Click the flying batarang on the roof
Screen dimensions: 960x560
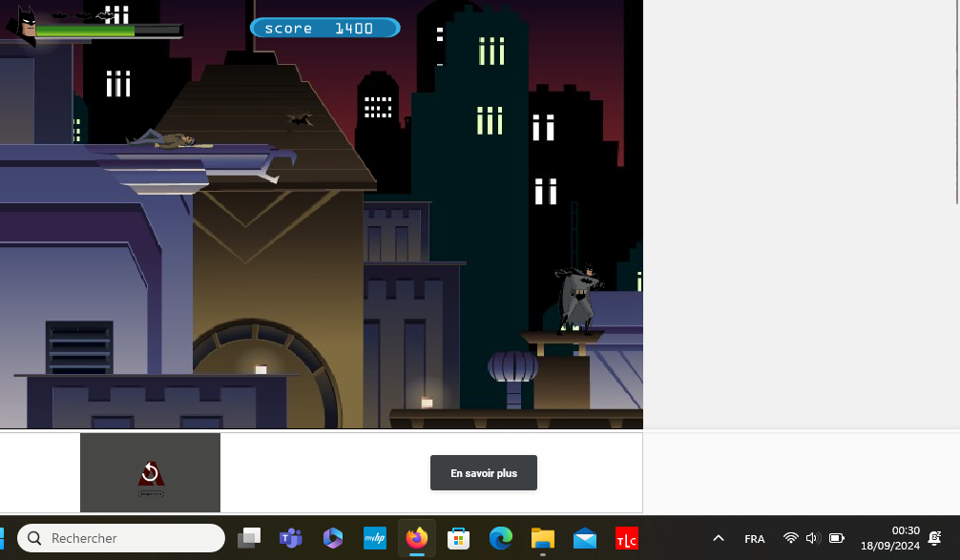point(300,119)
